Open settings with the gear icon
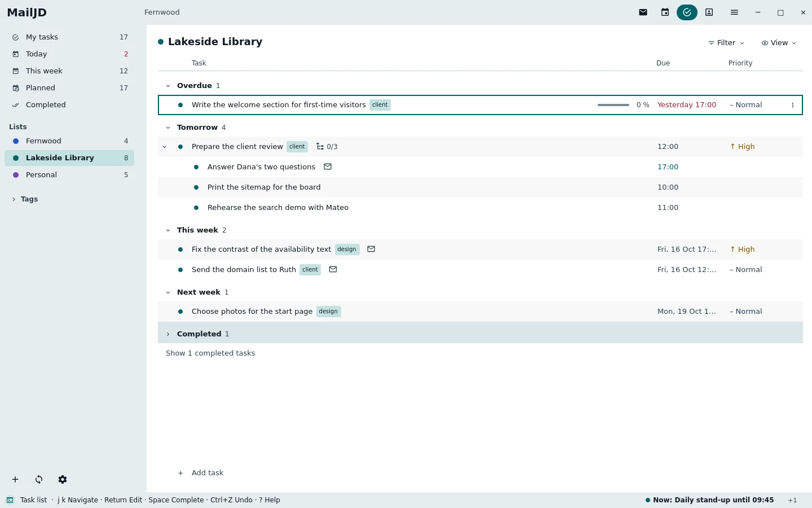 pos(63,479)
